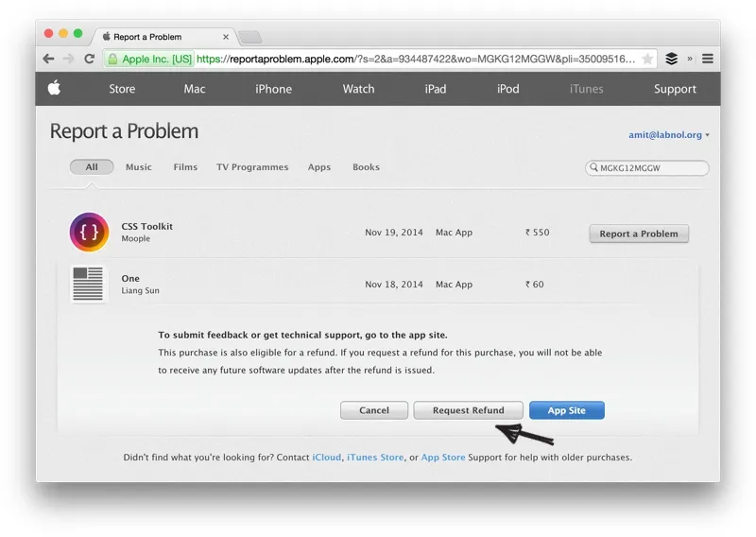Image resolution: width=756 pixels, height=537 pixels.
Task: Click the Report a Problem page heading
Action: click(125, 131)
